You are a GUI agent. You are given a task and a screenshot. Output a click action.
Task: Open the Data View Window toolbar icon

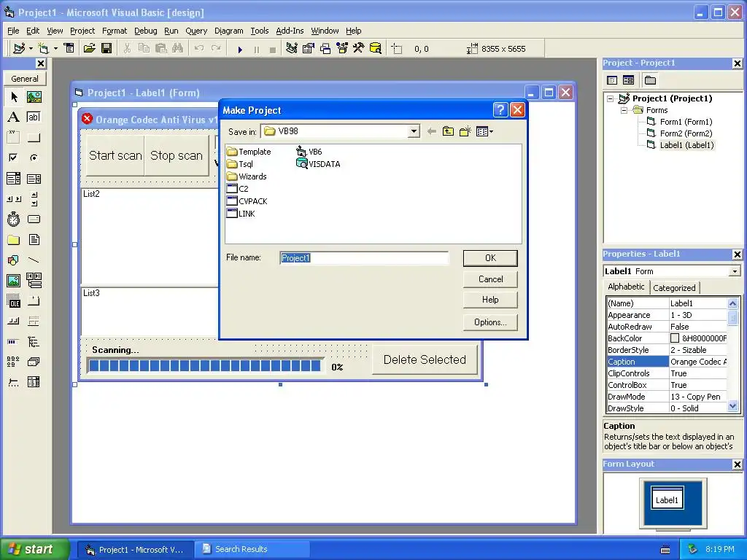point(376,48)
